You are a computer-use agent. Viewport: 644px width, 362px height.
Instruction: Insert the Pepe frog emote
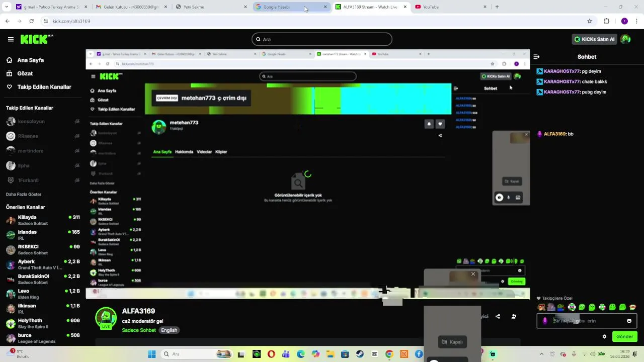(x=560, y=307)
